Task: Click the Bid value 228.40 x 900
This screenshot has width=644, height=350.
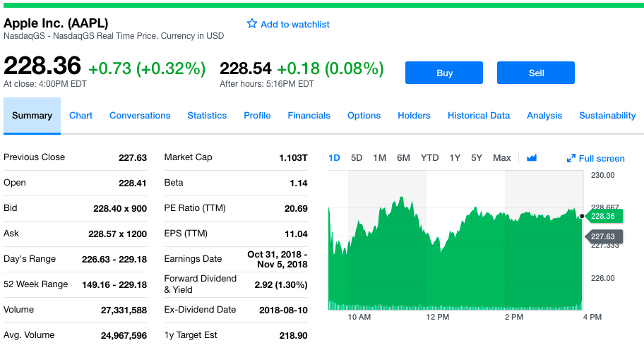Action: click(x=120, y=209)
